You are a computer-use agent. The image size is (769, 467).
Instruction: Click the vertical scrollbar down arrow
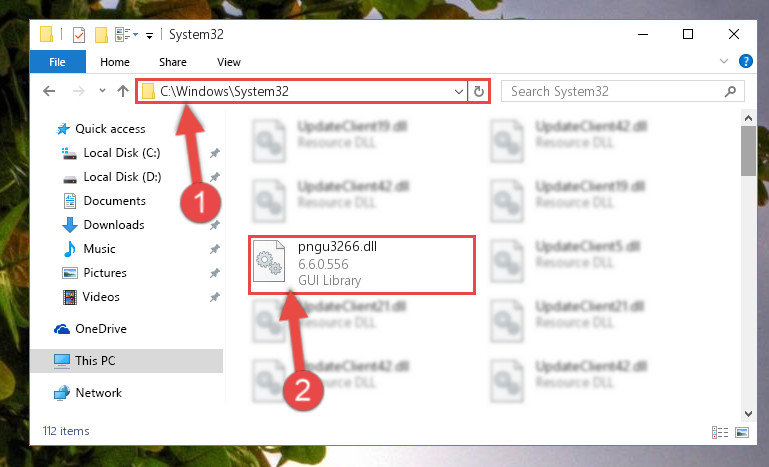pos(748,414)
